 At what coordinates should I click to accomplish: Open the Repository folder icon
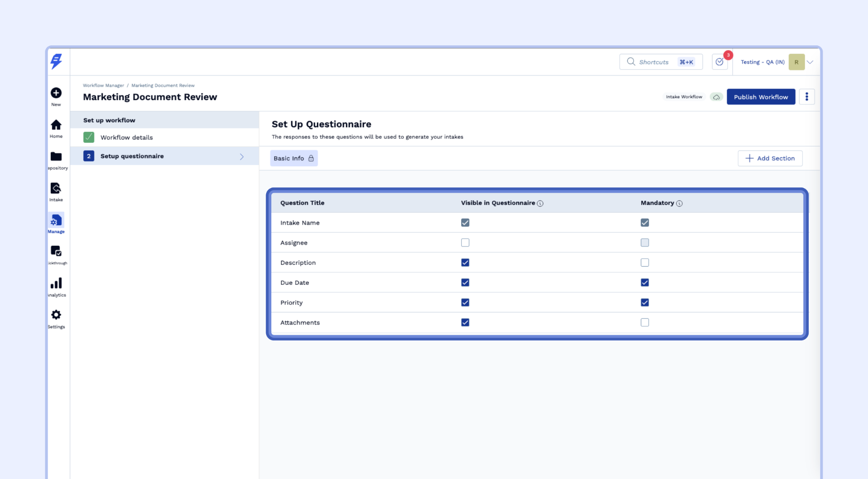(x=56, y=156)
